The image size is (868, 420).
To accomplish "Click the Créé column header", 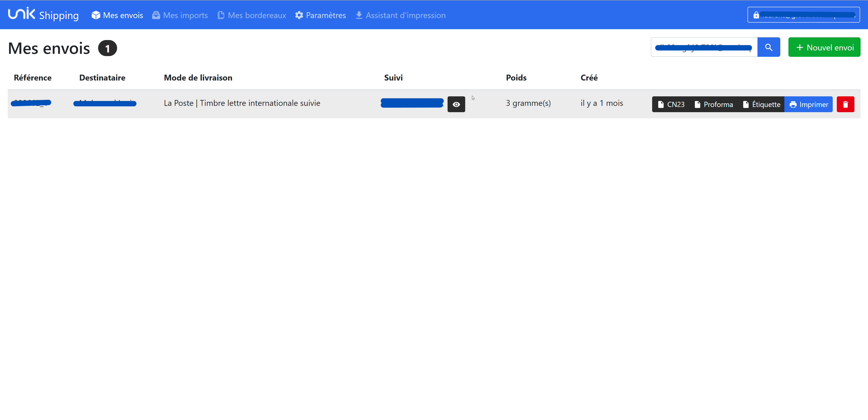I will [x=589, y=78].
